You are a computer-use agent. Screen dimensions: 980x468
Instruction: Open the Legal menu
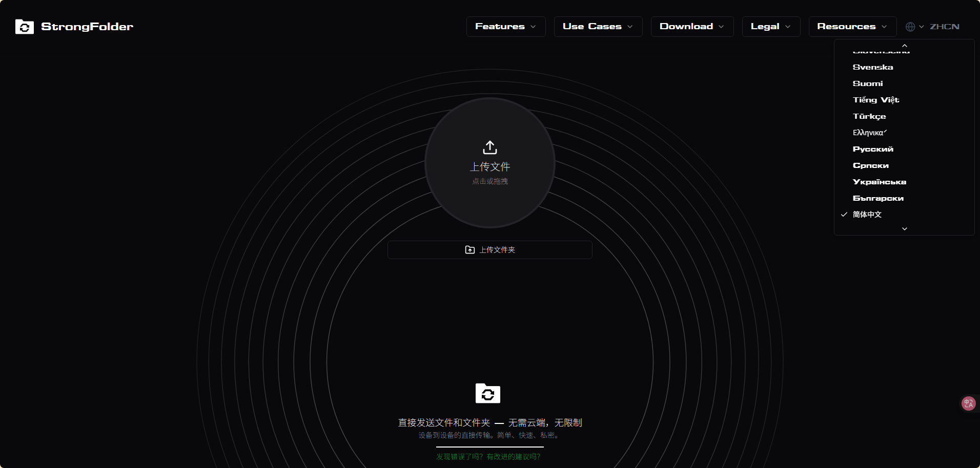click(770, 26)
